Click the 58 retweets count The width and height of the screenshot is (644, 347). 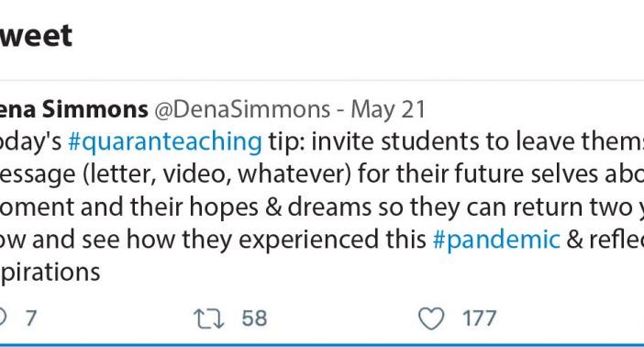pos(254,319)
